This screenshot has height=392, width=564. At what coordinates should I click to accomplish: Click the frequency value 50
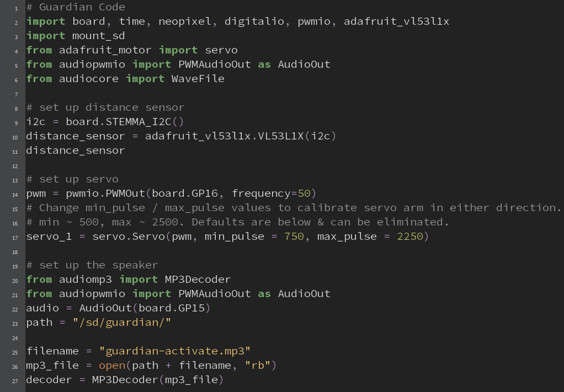pos(304,194)
